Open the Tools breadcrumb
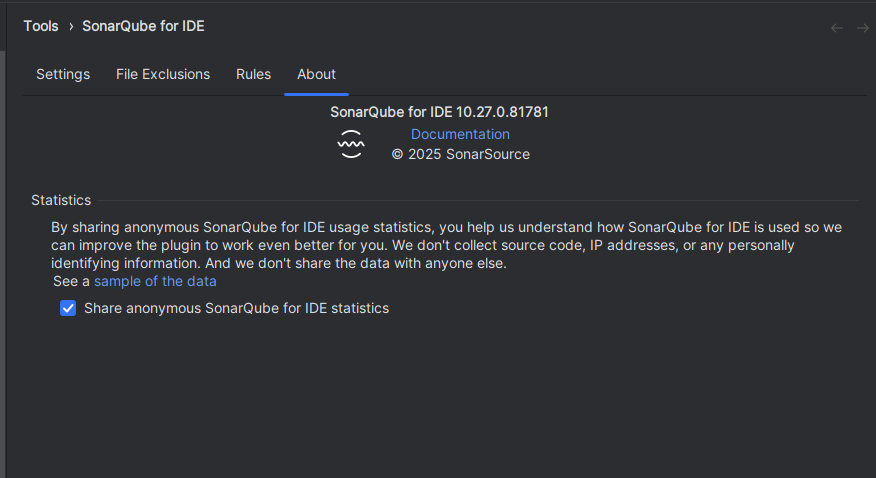Viewport: 876px width, 478px height. pos(41,26)
